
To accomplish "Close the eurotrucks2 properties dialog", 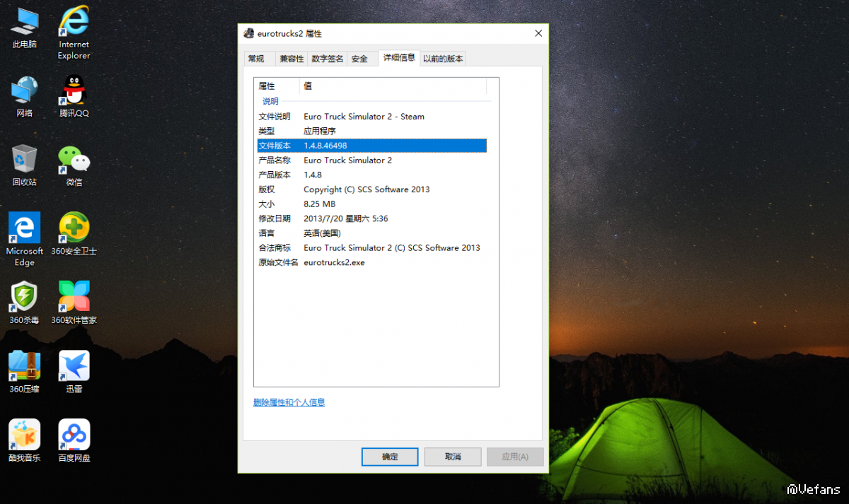I will click(538, 33).
